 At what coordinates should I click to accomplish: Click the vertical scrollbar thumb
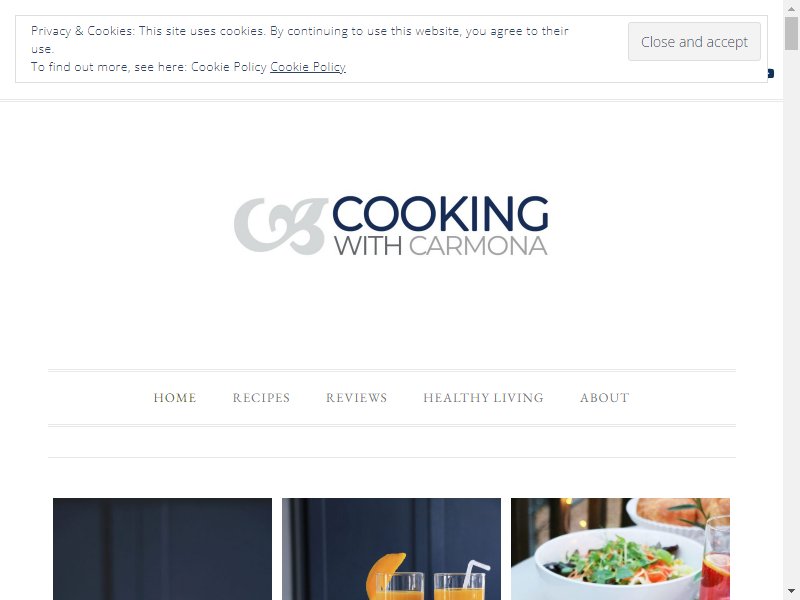(x=791, y=33)
